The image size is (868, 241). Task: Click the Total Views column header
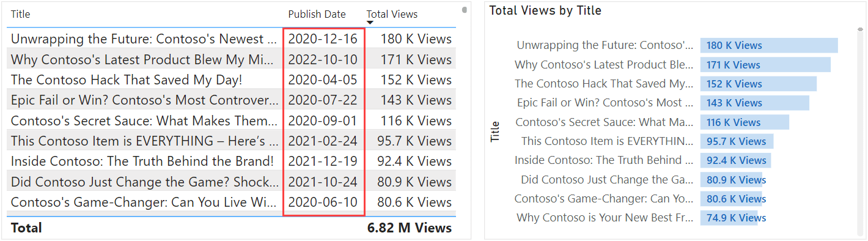[x=392, y=14]
